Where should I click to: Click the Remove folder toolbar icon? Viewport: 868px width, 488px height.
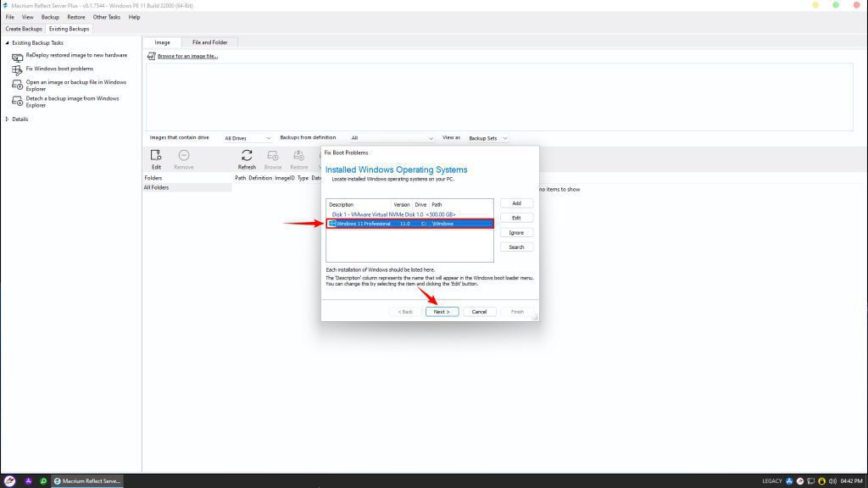(x=184, y=156)
